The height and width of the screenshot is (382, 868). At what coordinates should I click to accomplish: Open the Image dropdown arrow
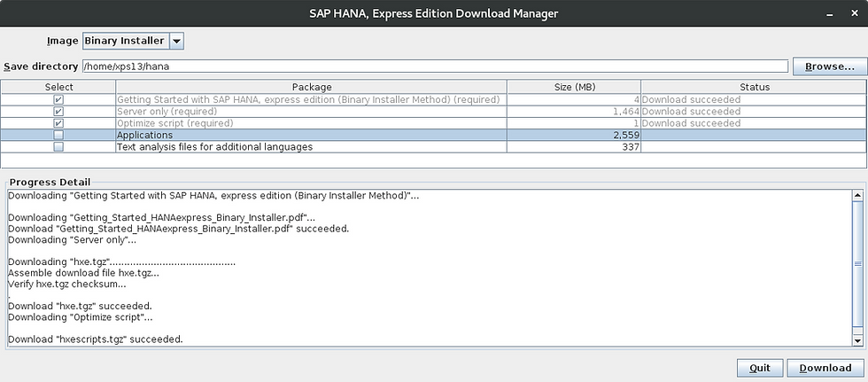click(x=176, y=41)
